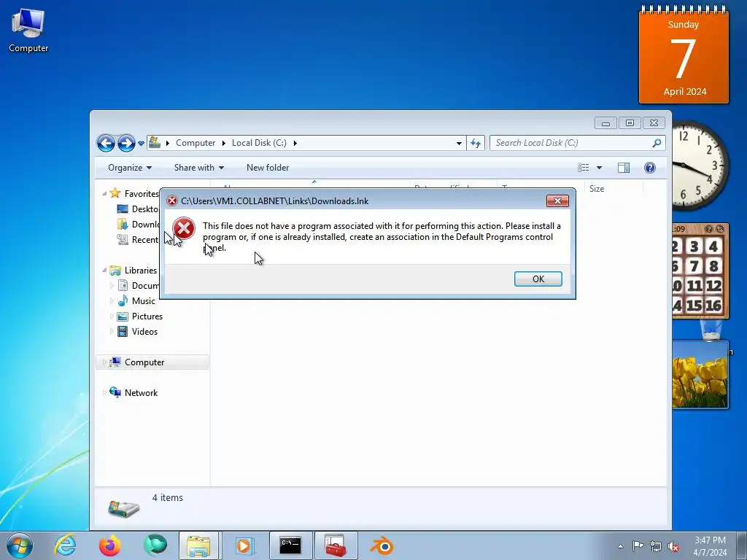The width and height of the screenshot is (747, 560).
Task: Open the view options dropdown arrow
Action: point(600,168)
